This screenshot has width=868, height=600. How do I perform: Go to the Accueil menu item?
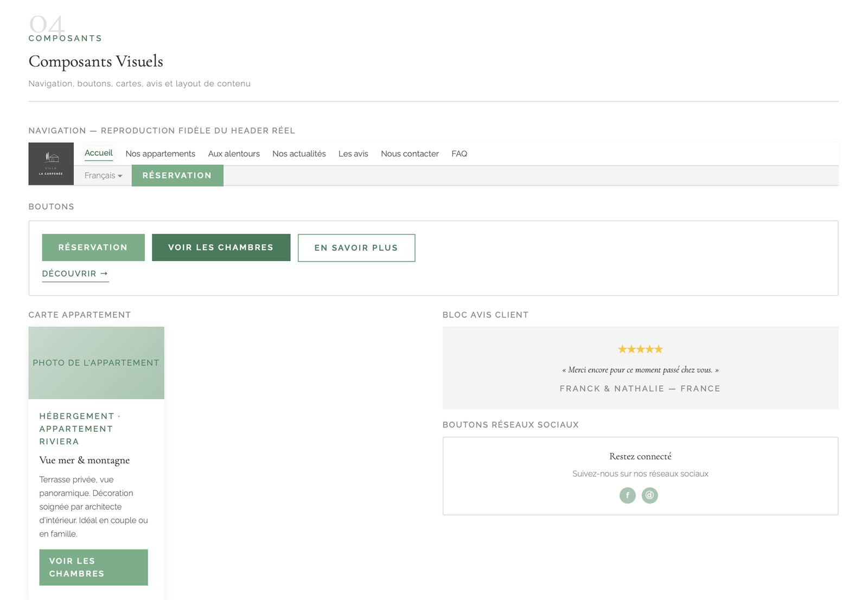tap(99, 153)
